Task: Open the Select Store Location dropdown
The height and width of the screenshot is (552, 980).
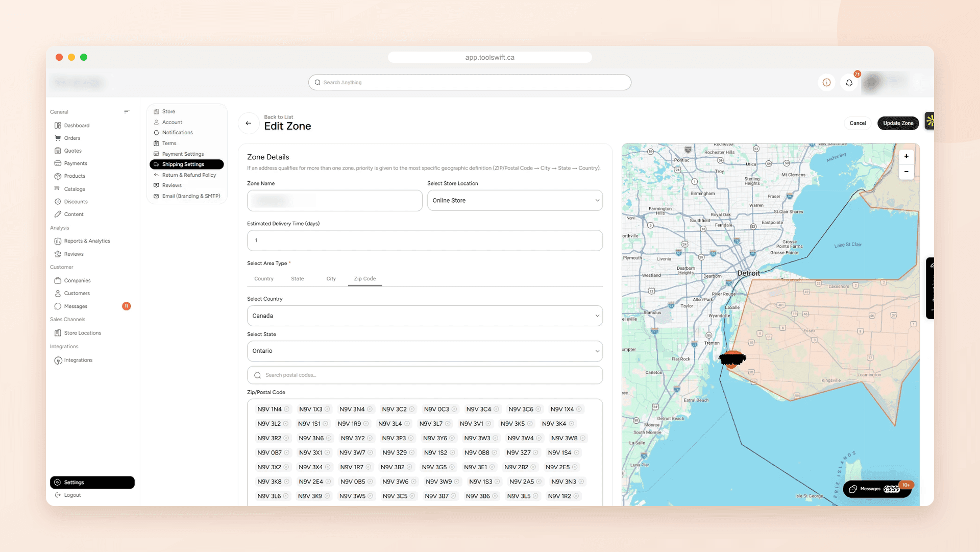Action: click(x=515, y=201)
